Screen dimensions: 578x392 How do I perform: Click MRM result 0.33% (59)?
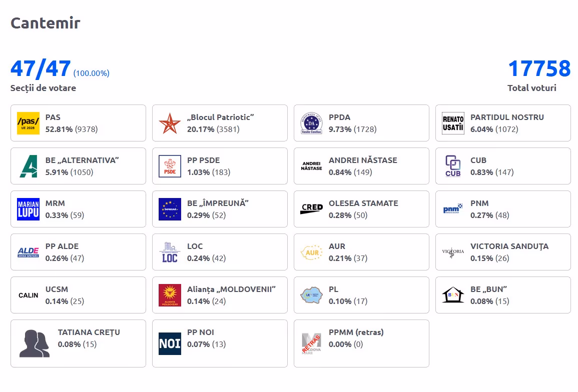pos(65,215)
